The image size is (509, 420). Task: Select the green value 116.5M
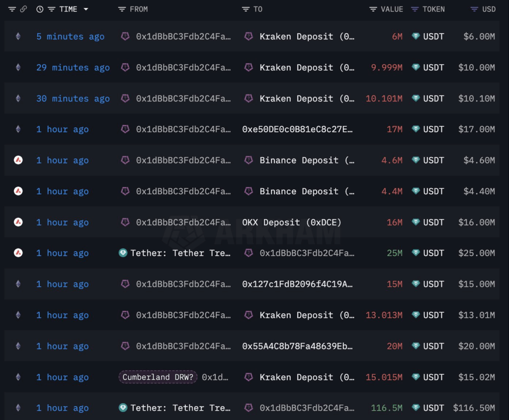387,408
